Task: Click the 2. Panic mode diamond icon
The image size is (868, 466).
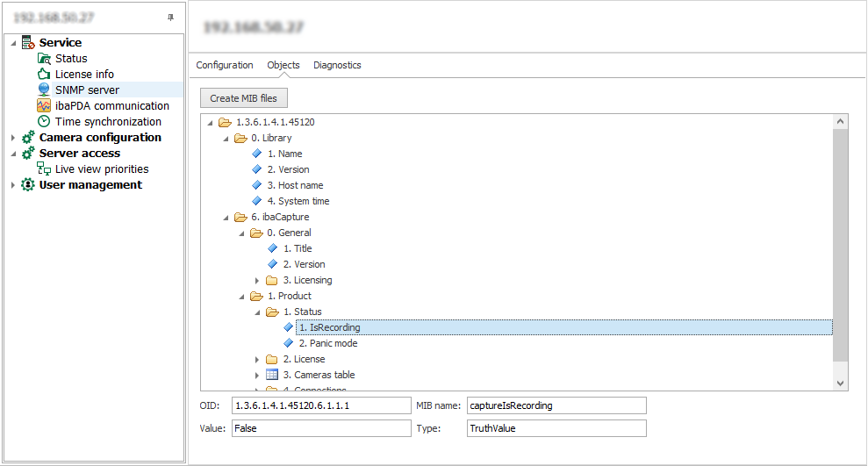Action: point(289,343)
